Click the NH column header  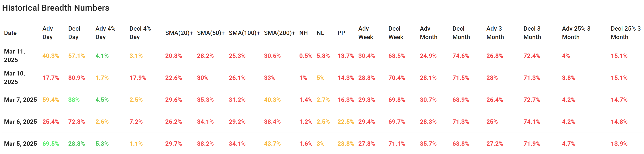tap(303, 33)
